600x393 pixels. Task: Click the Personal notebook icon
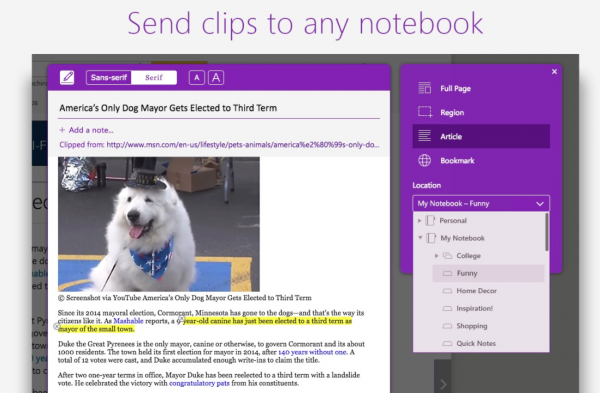point(430,220)
